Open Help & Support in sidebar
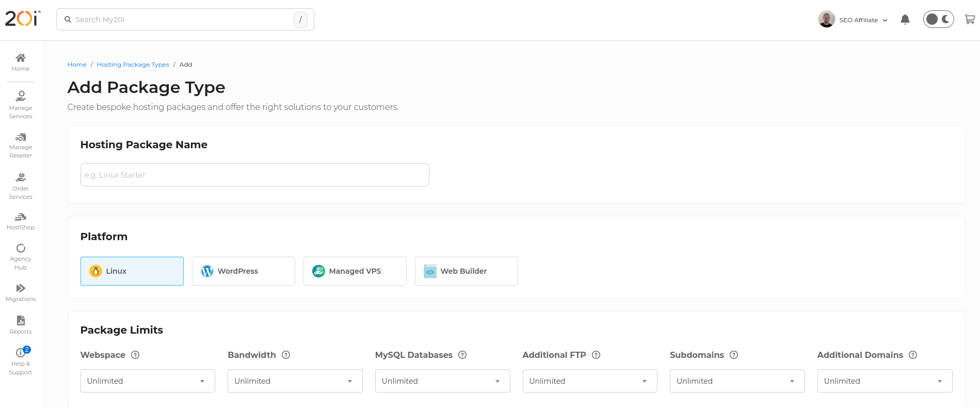The width and height of the screenshot is (980, 408). tap(21, 362)
